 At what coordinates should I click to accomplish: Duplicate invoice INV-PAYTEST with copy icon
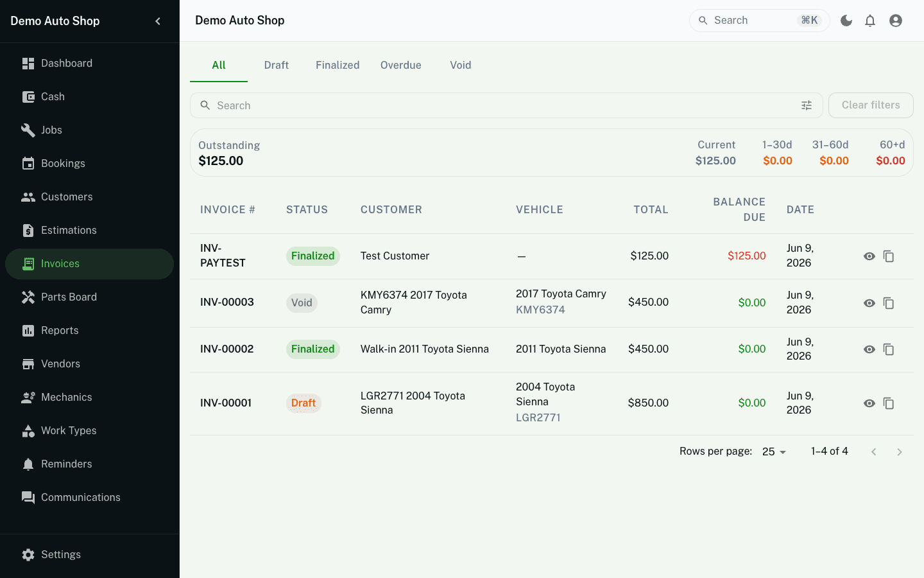tap(889, 256)
